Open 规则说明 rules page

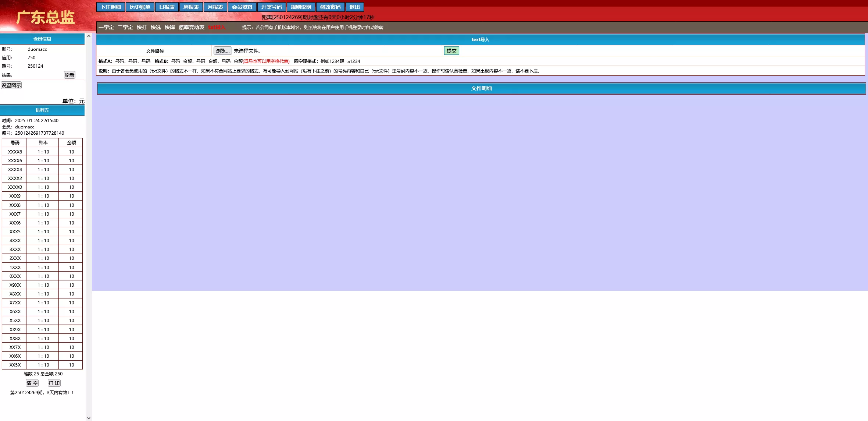[x=301, y=7]
